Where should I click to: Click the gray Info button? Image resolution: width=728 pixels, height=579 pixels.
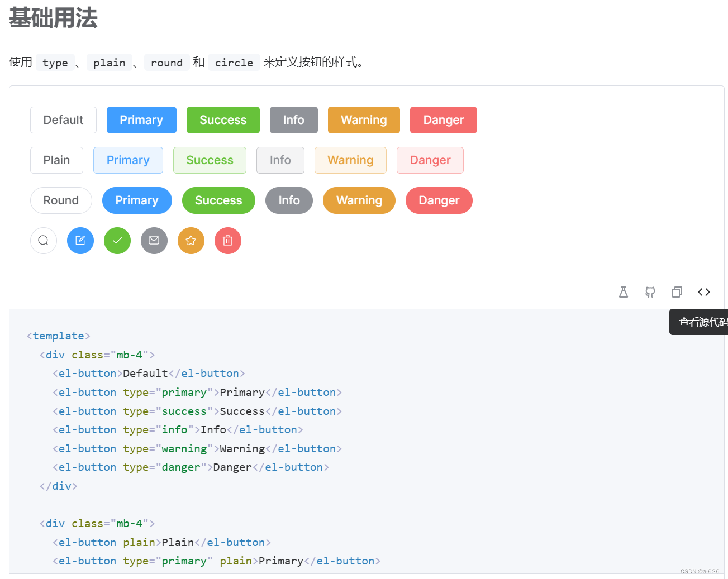coord(293,120)
